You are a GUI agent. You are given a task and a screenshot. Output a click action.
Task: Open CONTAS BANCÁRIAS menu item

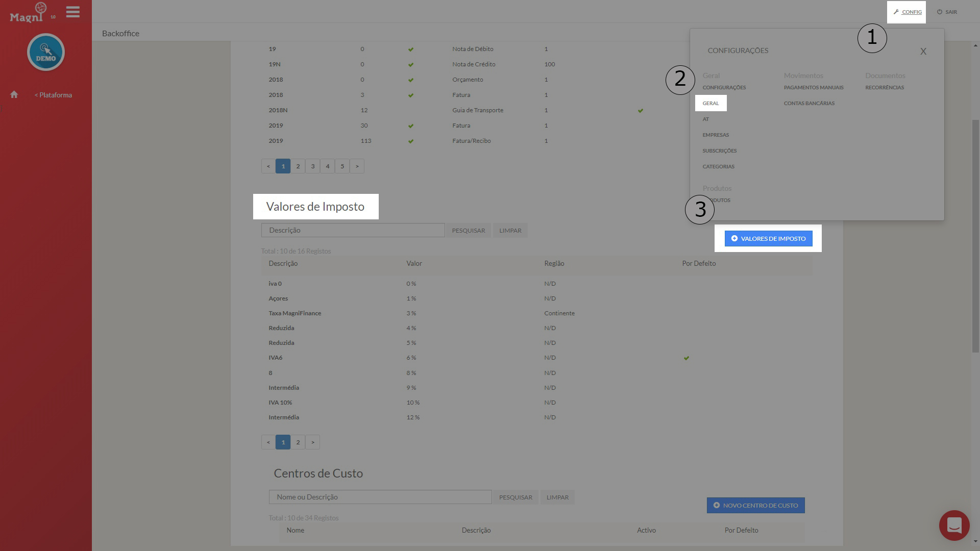tap(809, 104)
